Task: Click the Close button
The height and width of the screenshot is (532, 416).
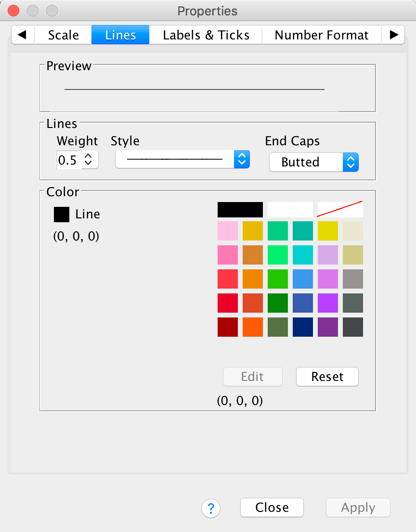Action: pos(272,507)
